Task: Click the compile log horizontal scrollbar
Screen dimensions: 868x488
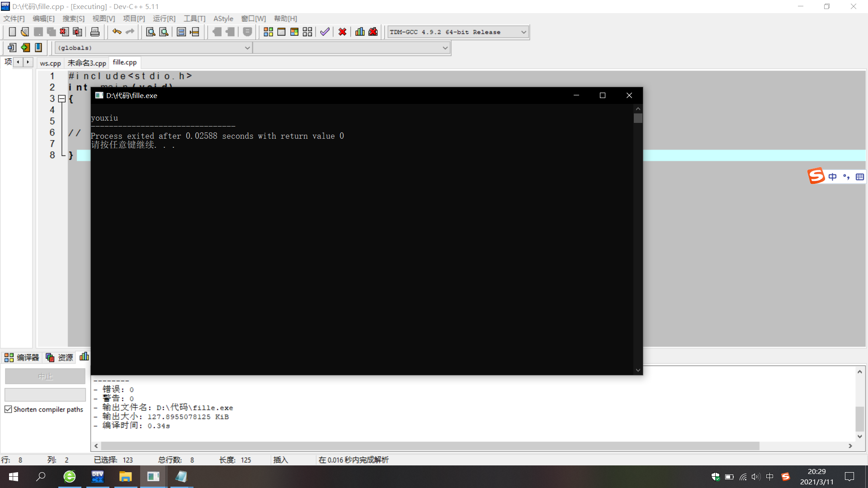Action: (x=430, y=446)
